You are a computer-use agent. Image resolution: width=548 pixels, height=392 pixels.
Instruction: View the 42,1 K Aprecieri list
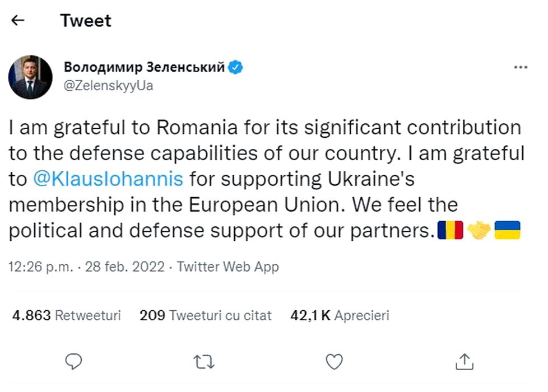tap(340, 315)
